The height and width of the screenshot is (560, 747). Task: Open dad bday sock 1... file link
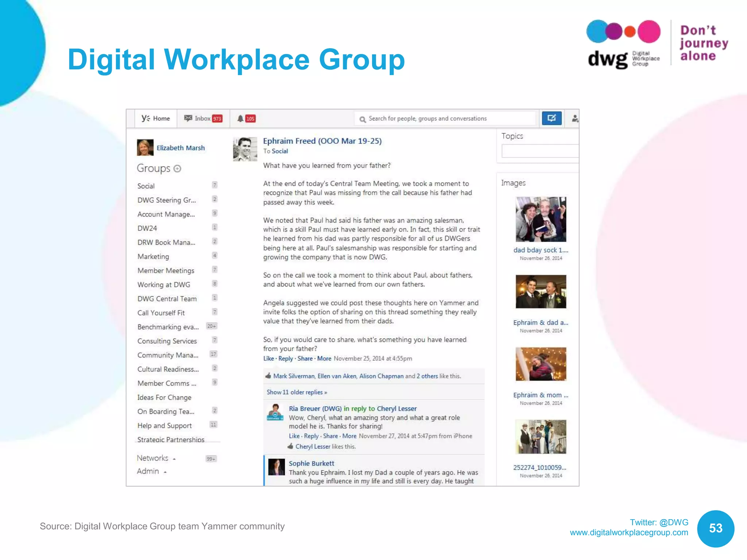click(541, 250)
